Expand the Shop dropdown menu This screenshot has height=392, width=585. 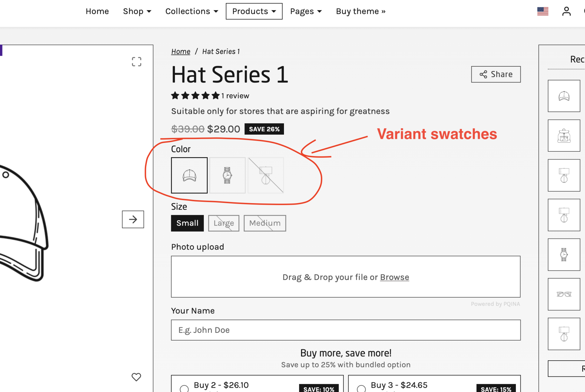(x=137, y=11)
